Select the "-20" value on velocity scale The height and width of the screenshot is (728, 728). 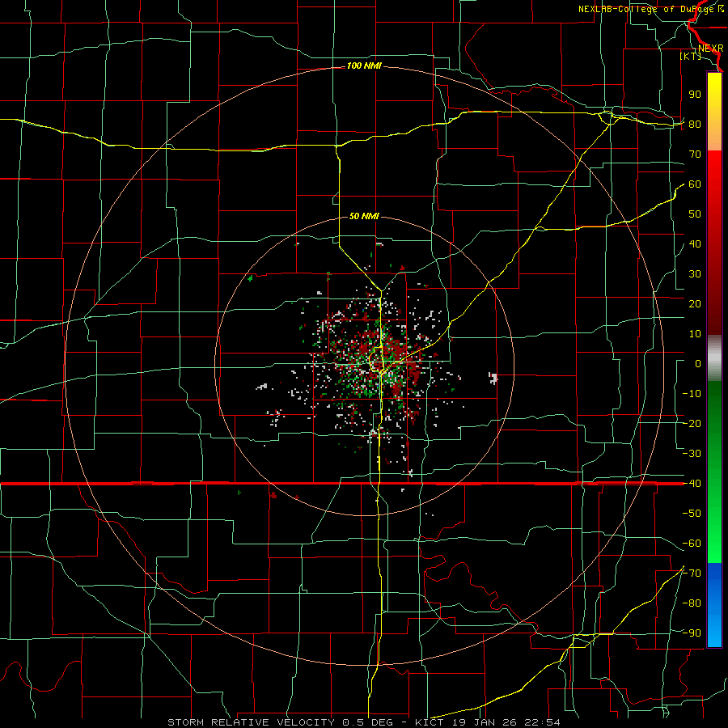[692, 424]
